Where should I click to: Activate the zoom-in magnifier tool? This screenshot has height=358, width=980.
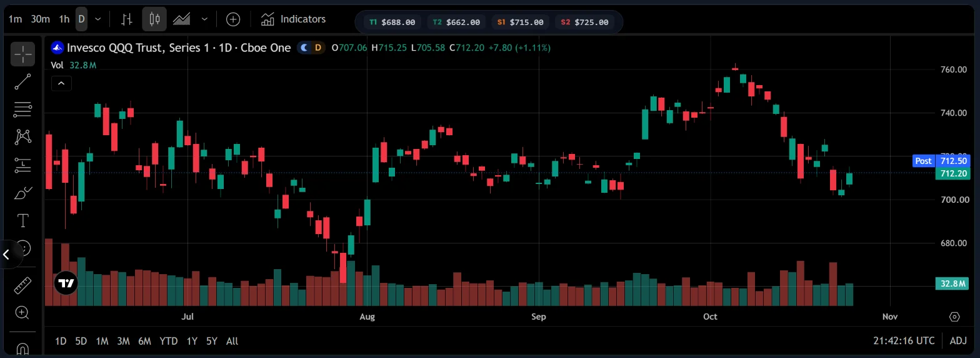(x=22, y=312)
